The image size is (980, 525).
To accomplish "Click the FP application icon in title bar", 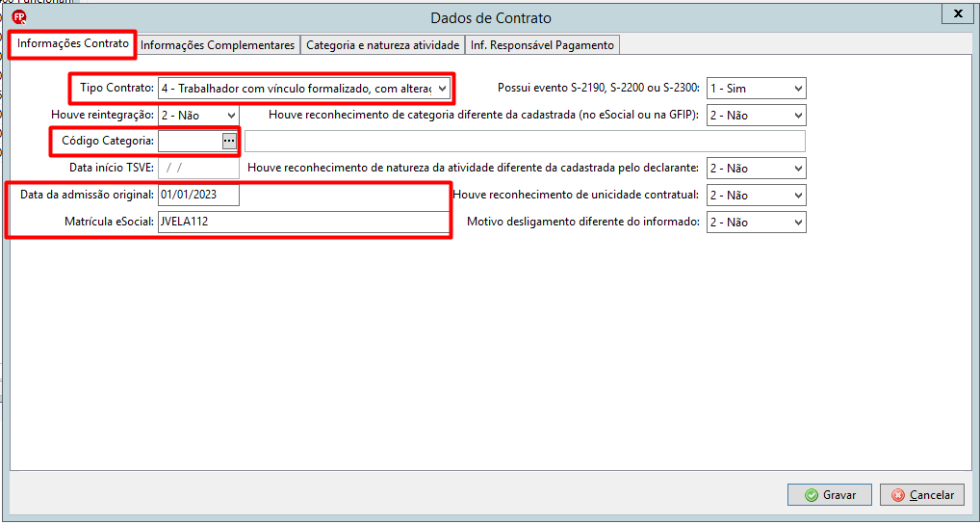I will (19, 17).
